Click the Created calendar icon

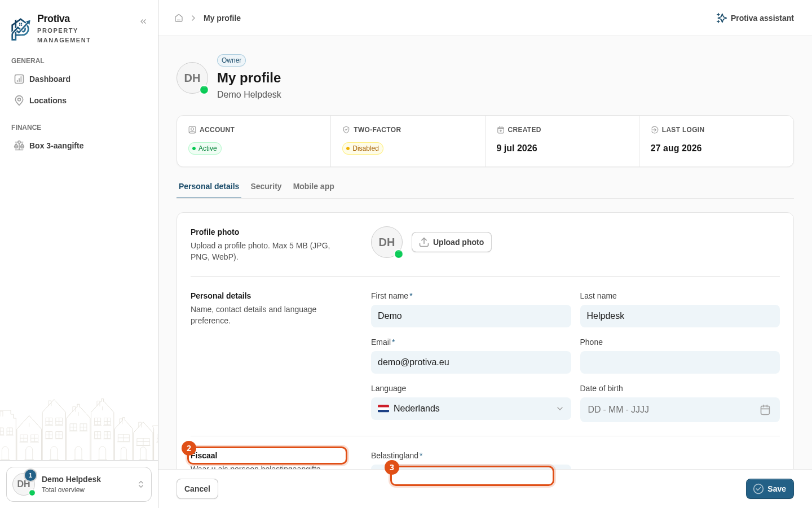pos(501,130)
